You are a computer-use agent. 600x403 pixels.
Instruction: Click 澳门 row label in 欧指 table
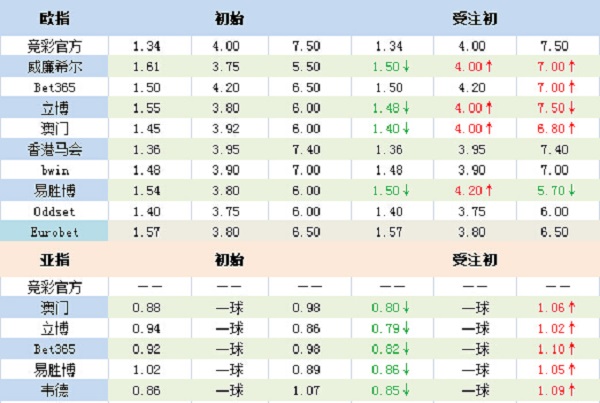55,129
